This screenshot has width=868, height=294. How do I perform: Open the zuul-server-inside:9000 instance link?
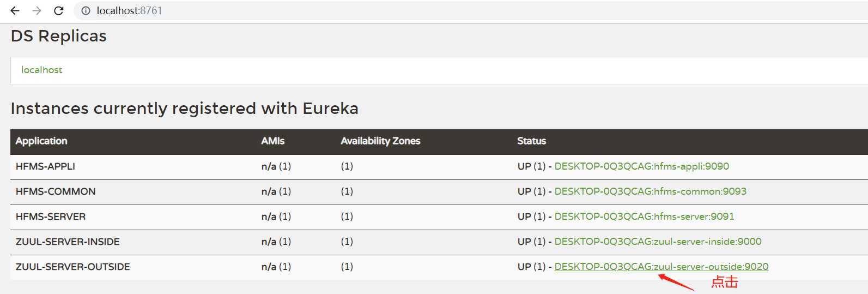tap(658, 242)
